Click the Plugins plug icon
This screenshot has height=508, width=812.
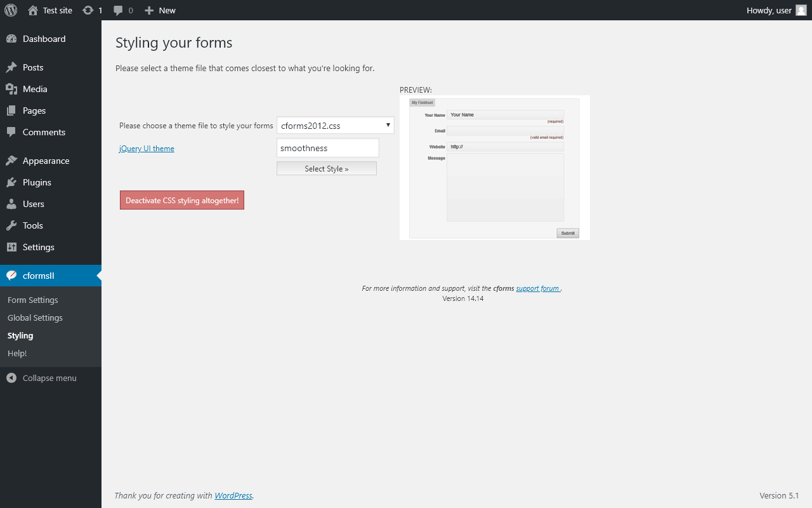(11, 182)
